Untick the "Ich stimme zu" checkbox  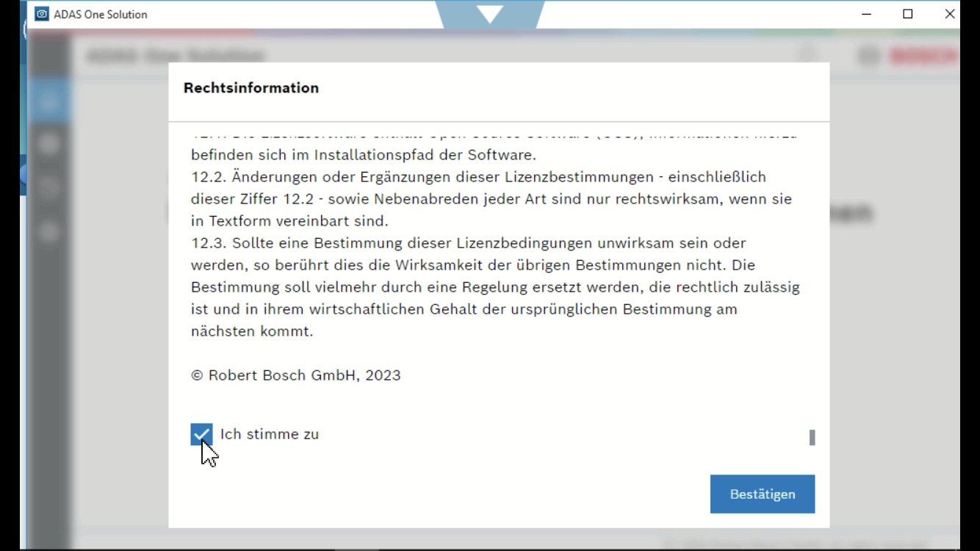201,434
